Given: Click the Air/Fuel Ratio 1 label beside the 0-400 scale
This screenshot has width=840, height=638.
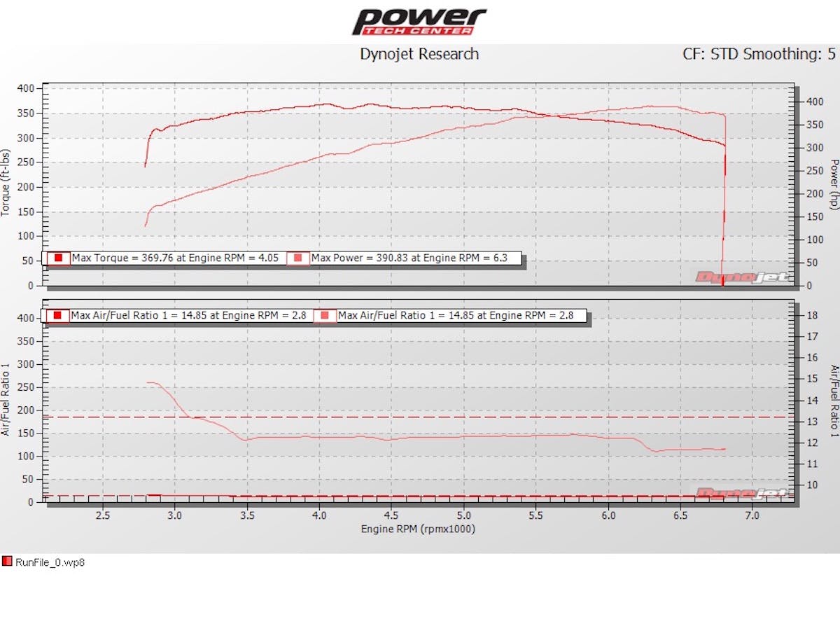Looking at the screenshot, I should [6, 401].
